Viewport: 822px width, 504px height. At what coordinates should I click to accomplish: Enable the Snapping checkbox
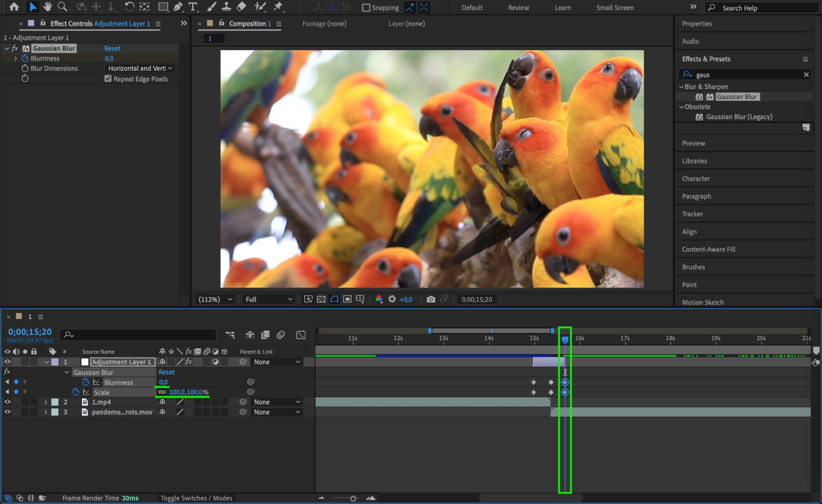point(366,8)
